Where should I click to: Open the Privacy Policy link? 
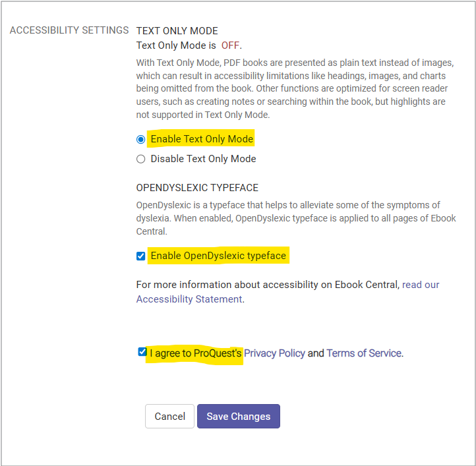[274, 353]
